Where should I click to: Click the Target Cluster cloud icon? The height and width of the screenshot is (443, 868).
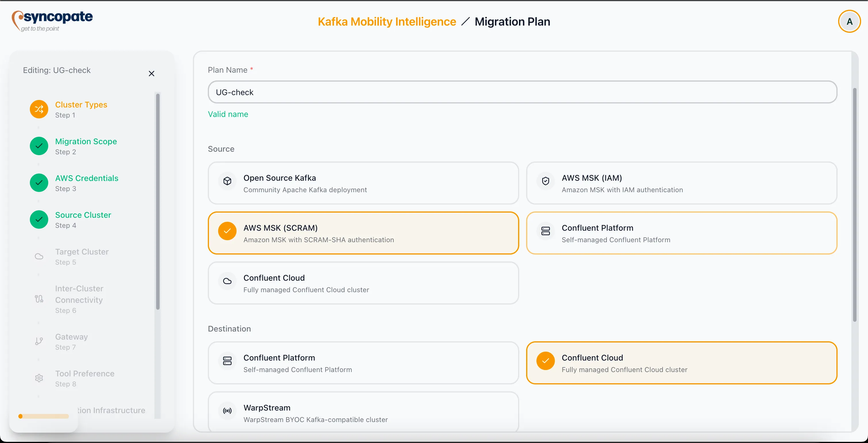click(39, 256)
